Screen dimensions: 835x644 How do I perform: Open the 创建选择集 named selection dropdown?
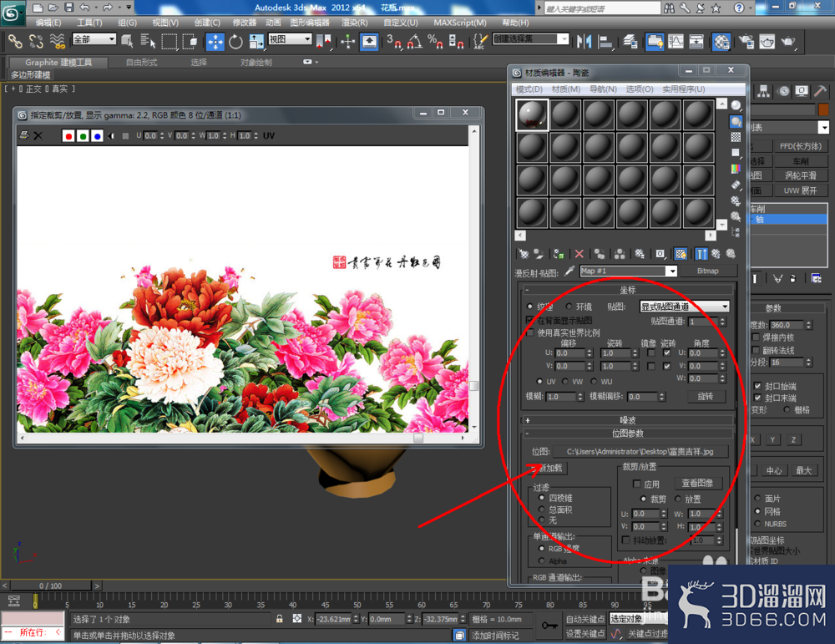point(530,39)
